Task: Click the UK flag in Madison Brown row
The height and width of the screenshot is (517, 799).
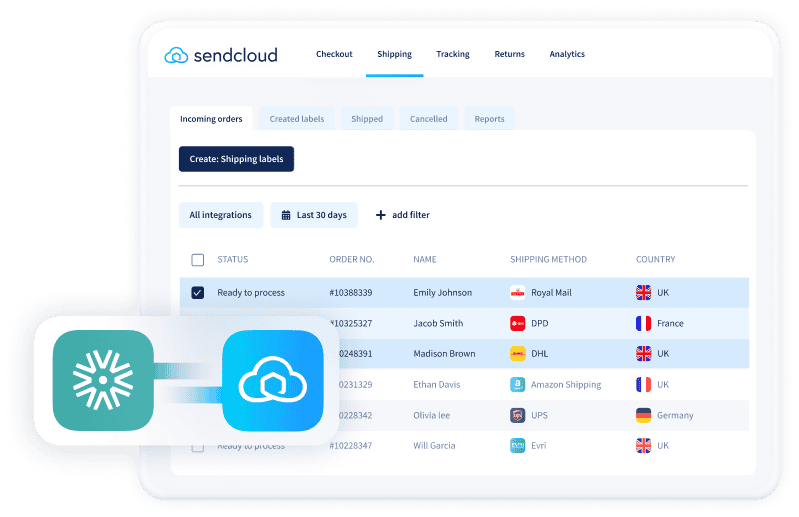Action: (x=644, y=353)
